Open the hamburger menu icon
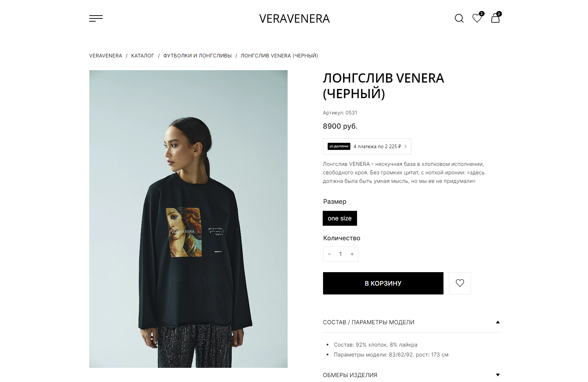This screenshot has width=588, height=382. point(96,18)
